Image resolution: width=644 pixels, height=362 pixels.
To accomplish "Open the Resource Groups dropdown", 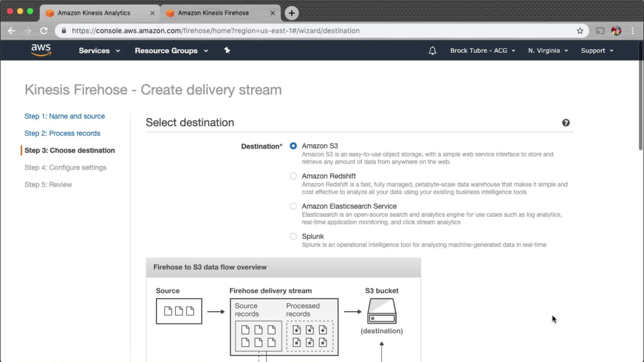I will click(x=171, y=51).
